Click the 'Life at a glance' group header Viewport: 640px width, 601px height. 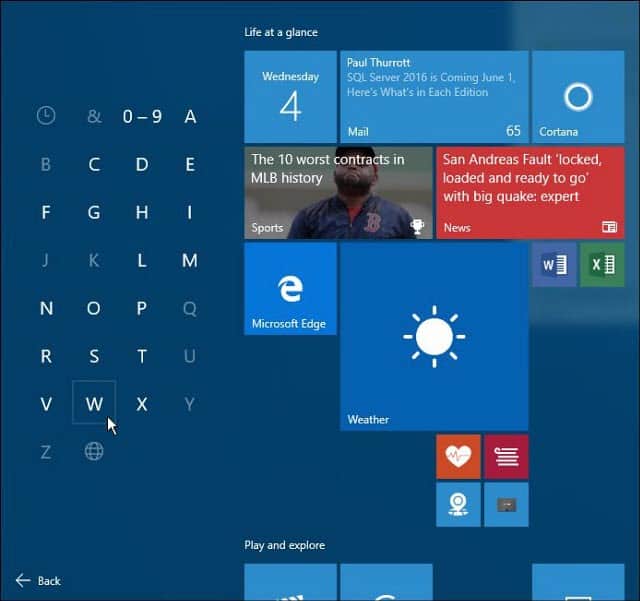(x=281, y=32)
